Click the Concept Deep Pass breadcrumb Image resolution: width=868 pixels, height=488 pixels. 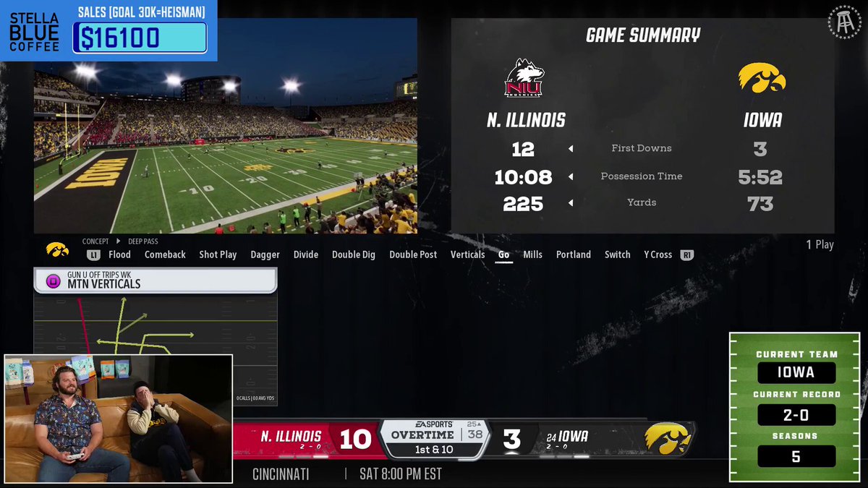tap(120, 241)
